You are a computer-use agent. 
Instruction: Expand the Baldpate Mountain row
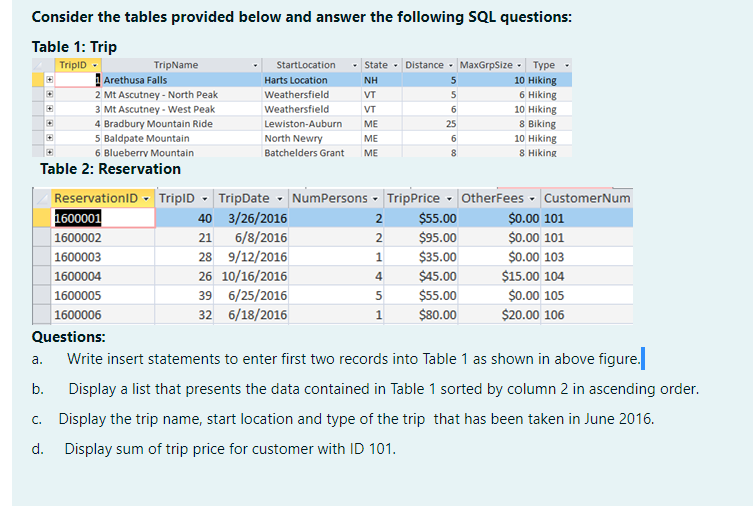click(49, 138)
